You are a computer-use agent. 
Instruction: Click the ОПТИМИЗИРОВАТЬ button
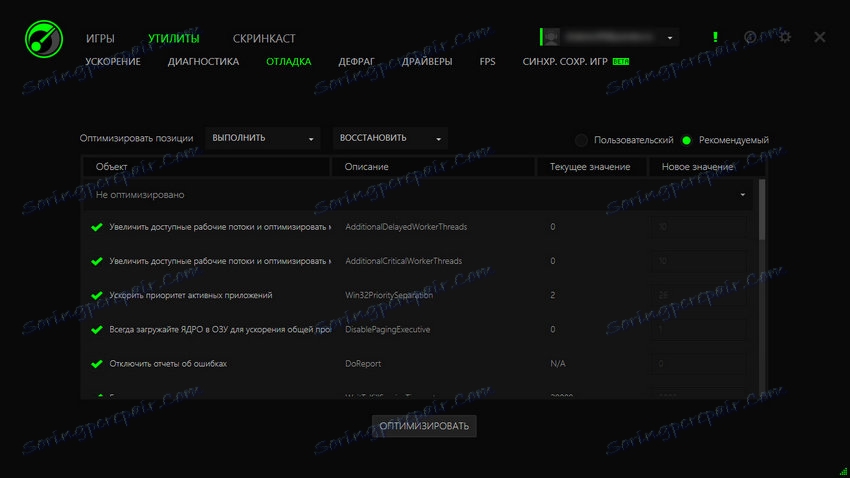click(424, 426)
